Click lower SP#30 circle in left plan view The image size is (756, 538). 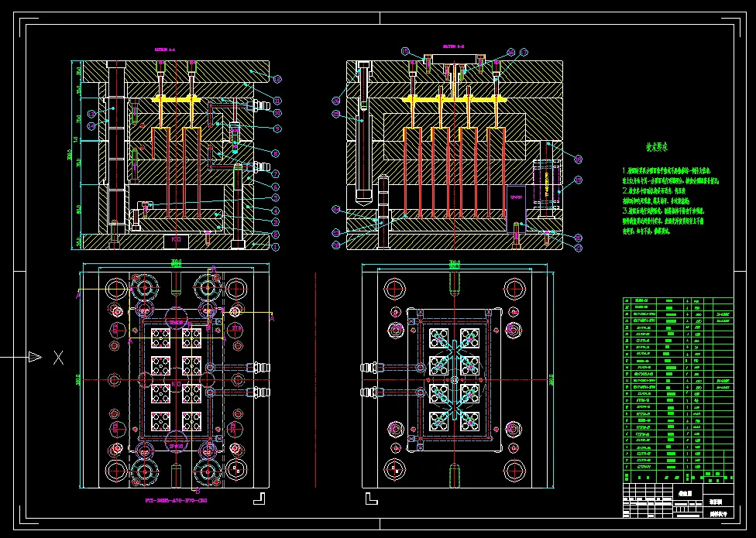click(x=176, y=444)
